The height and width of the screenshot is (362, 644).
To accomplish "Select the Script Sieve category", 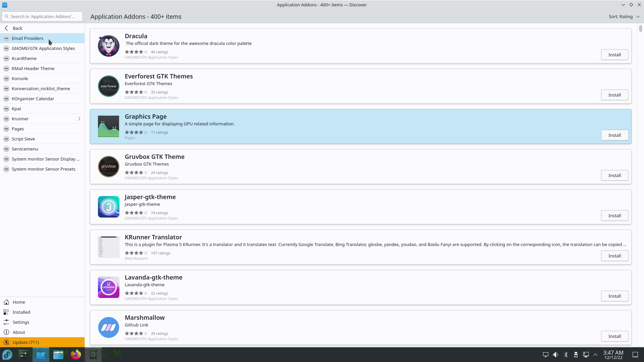I will pos(42,139).
